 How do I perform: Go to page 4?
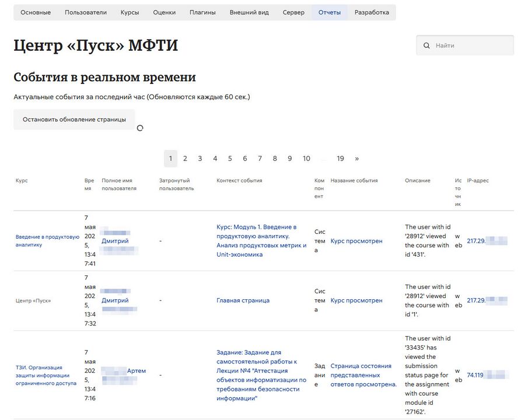click(x=215, y=159)
